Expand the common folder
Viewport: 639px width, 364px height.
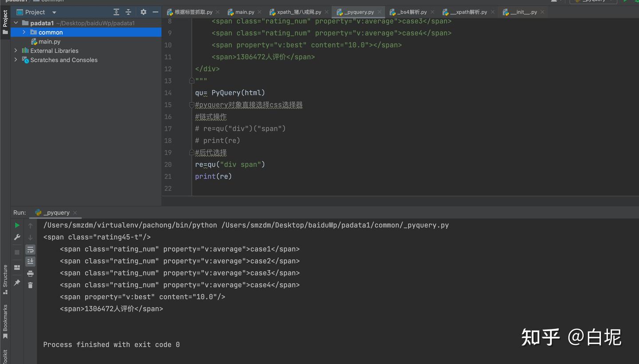point(24,32)
